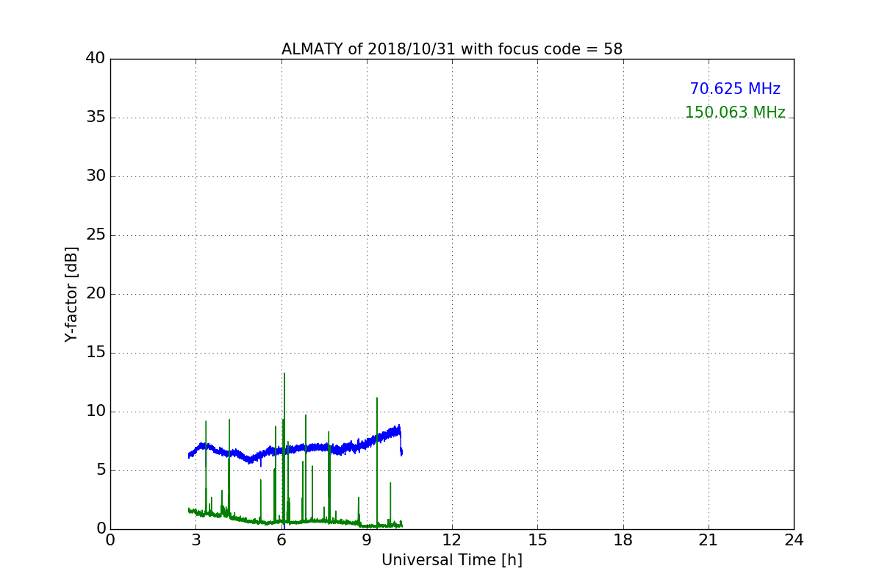Click the x-axis tick label 15
Screen dimensions: 882x588
(x=537, y=539)
